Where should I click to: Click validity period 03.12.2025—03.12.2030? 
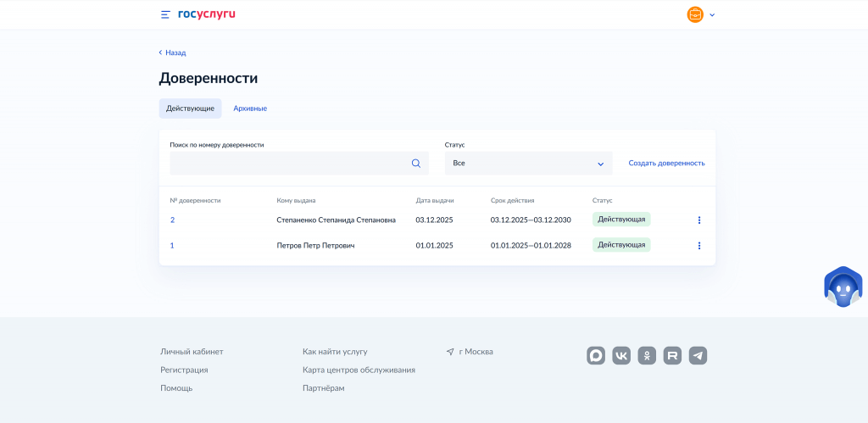[531, 220]
